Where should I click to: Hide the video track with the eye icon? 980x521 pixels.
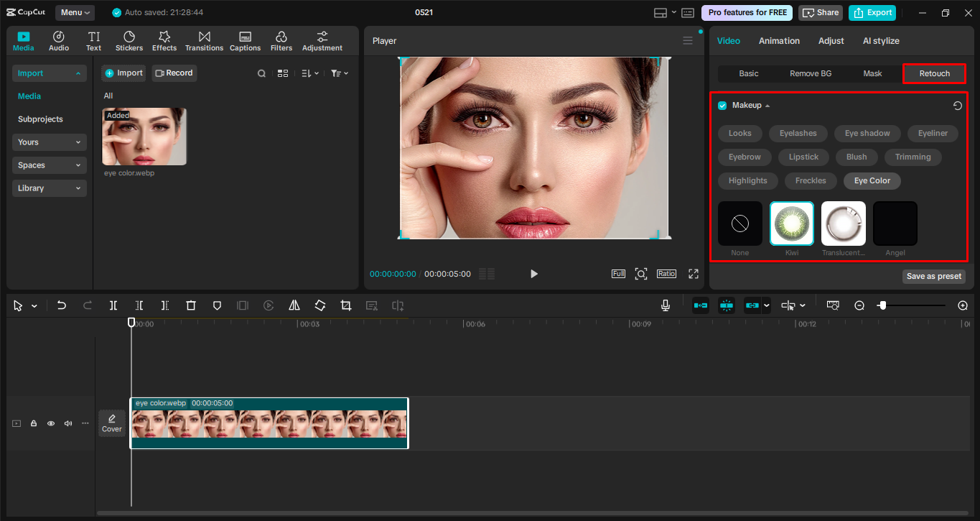coord(50,423)
